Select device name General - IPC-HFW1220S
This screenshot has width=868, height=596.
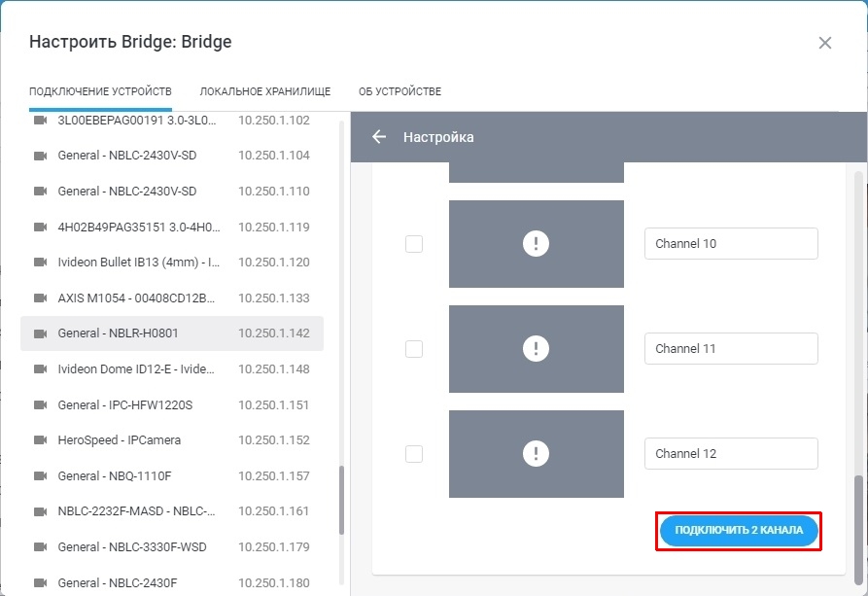125,404
